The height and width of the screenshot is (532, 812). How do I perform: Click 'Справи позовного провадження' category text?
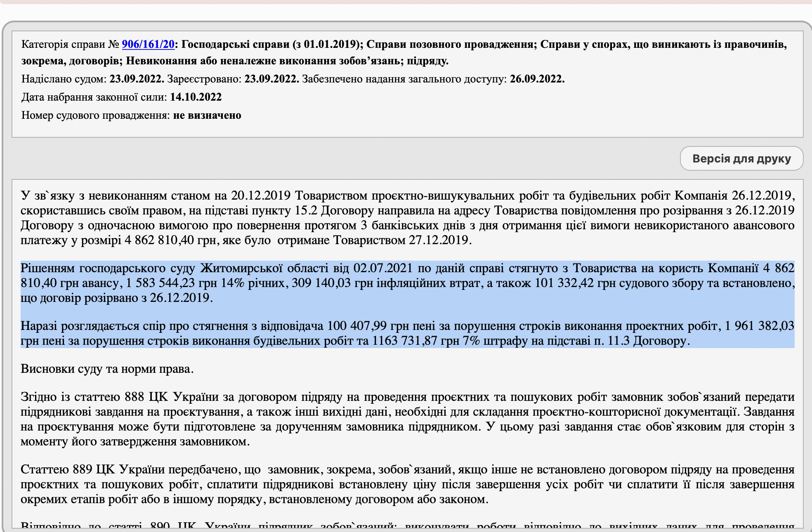click(x=451, y=44)
